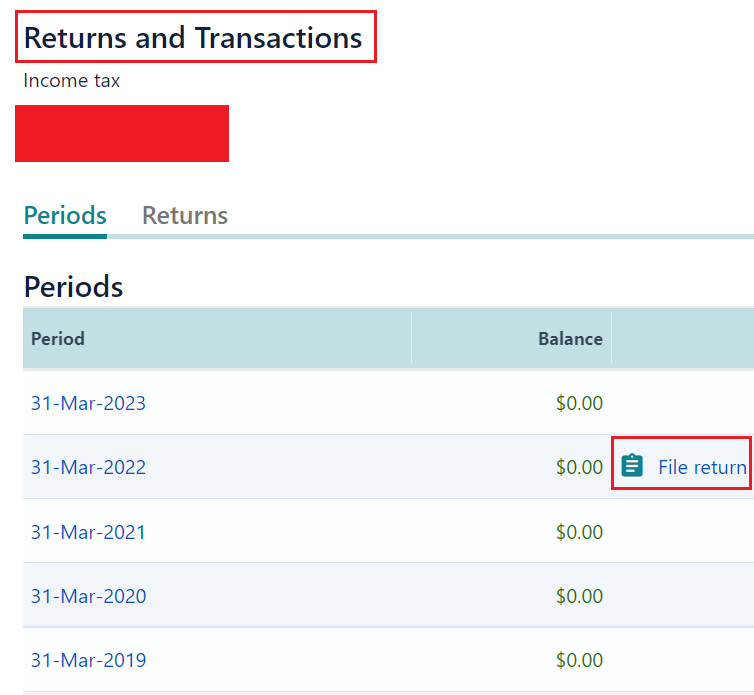Click the $0.00 balance for 31-Mar-2021
This screenshot has width=754, height=695.
tap(579, 532)
